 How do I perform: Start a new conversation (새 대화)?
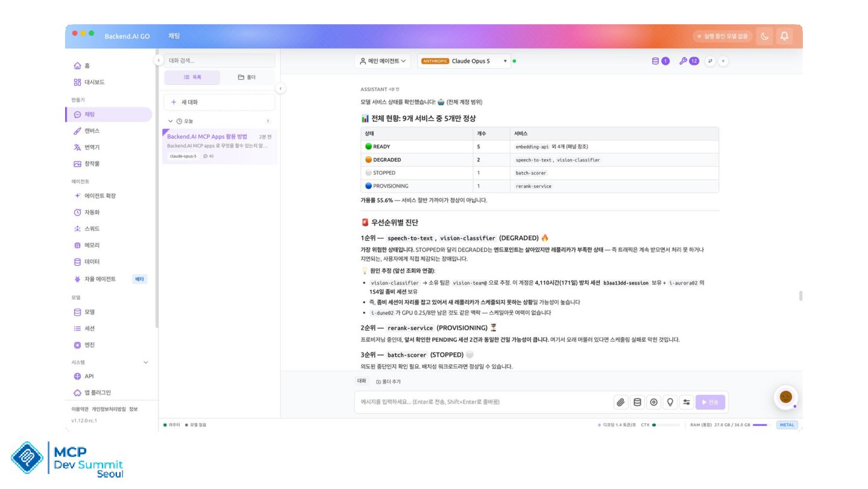click(x=219, y=102)
